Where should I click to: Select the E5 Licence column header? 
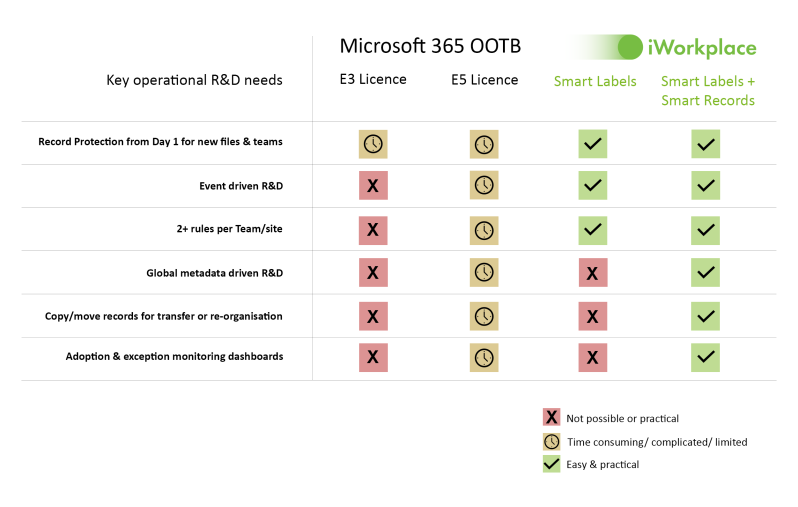click(x=484, y=80)
